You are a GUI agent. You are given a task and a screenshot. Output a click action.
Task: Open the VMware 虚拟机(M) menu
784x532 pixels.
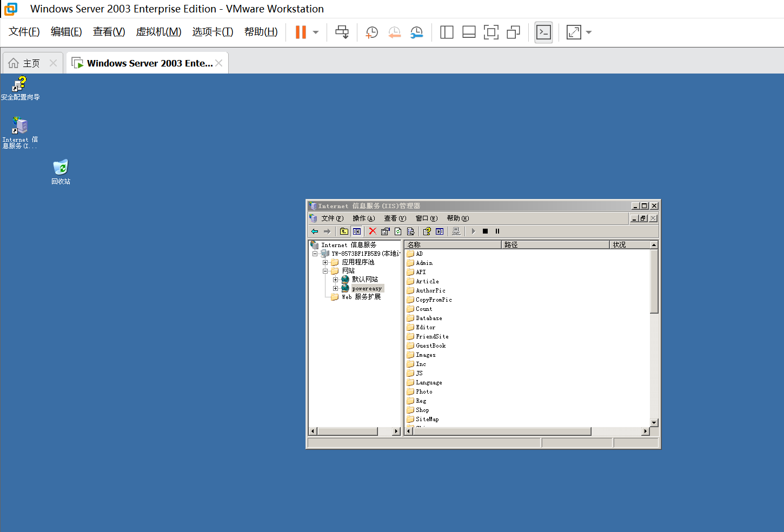tap(159, 32)
